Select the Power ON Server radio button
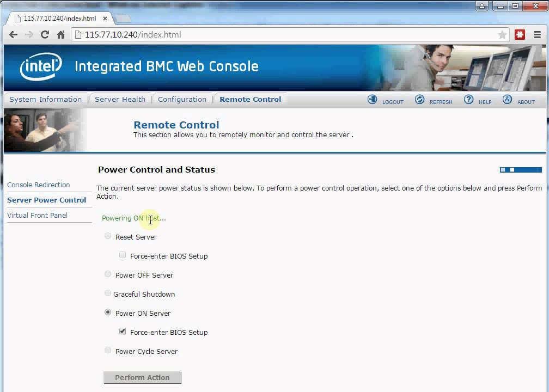Image resolution: width=549 pixels, height=392 pixels. (108, 312)
